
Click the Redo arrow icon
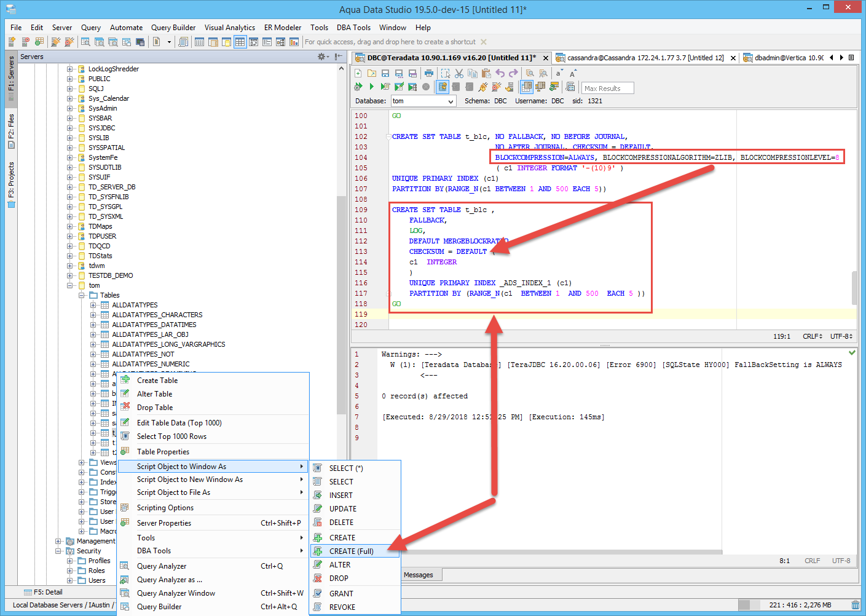tap(513, 73)
